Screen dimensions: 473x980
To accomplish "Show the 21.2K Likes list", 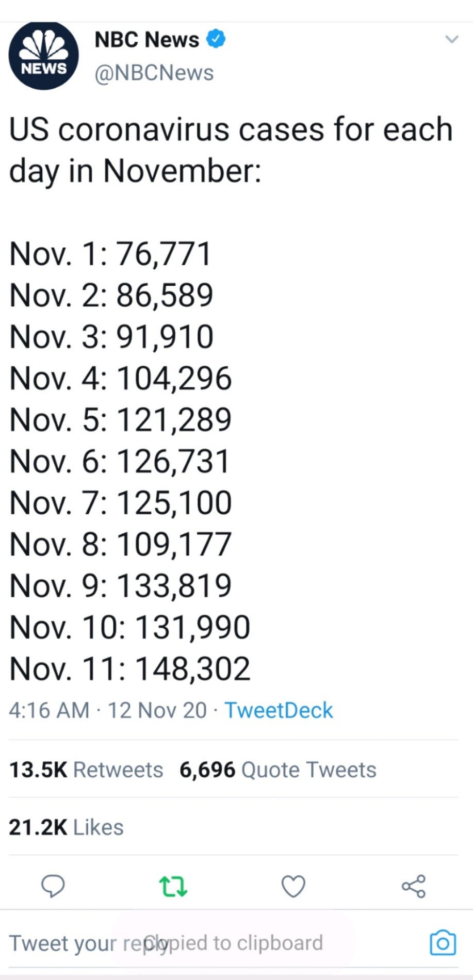I will click(x=66, y=827).
